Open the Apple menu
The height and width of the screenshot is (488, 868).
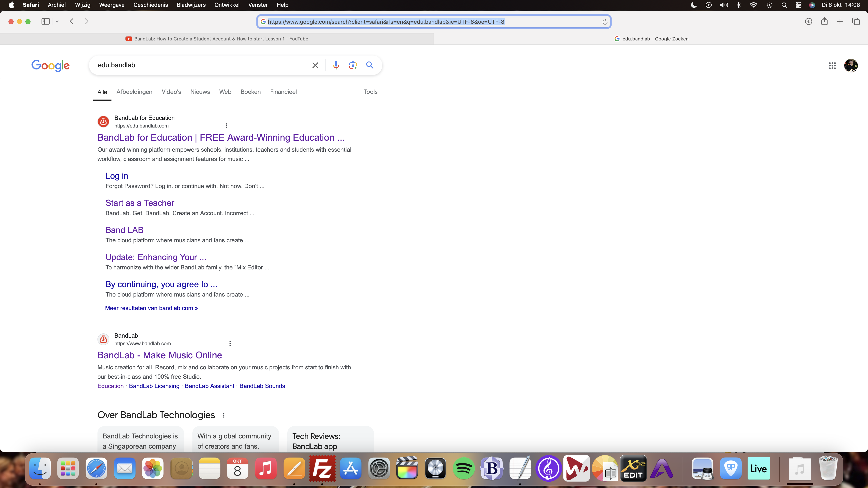click(x=11, y=5)
